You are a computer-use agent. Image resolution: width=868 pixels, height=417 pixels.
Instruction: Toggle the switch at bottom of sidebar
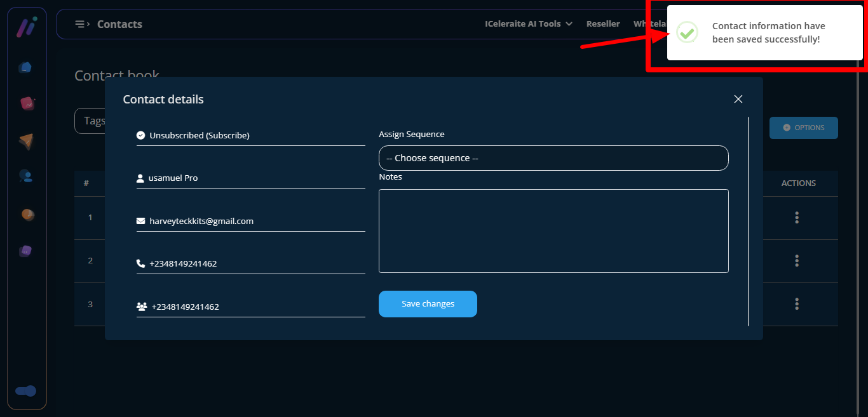[x=26, y=391]
